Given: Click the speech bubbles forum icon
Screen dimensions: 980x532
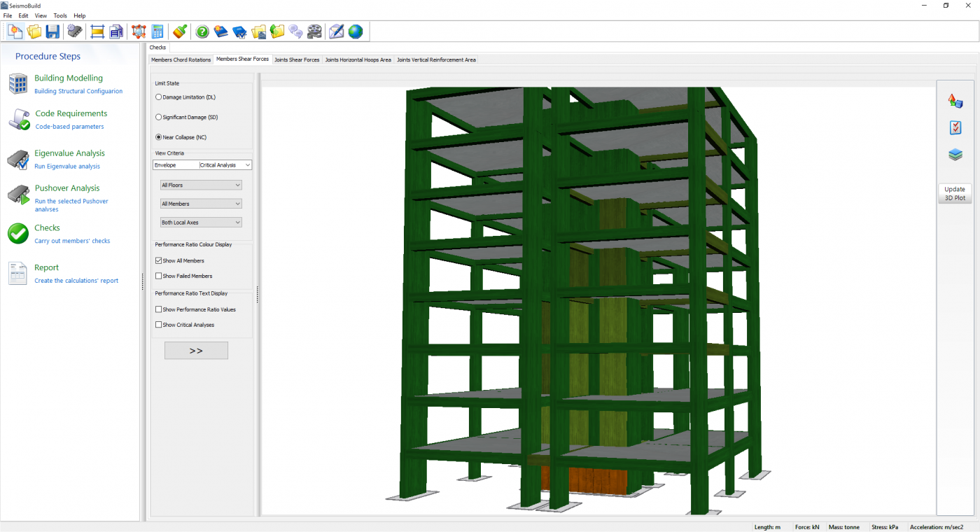Looking at the screenshot, I should tap(296, 31).
